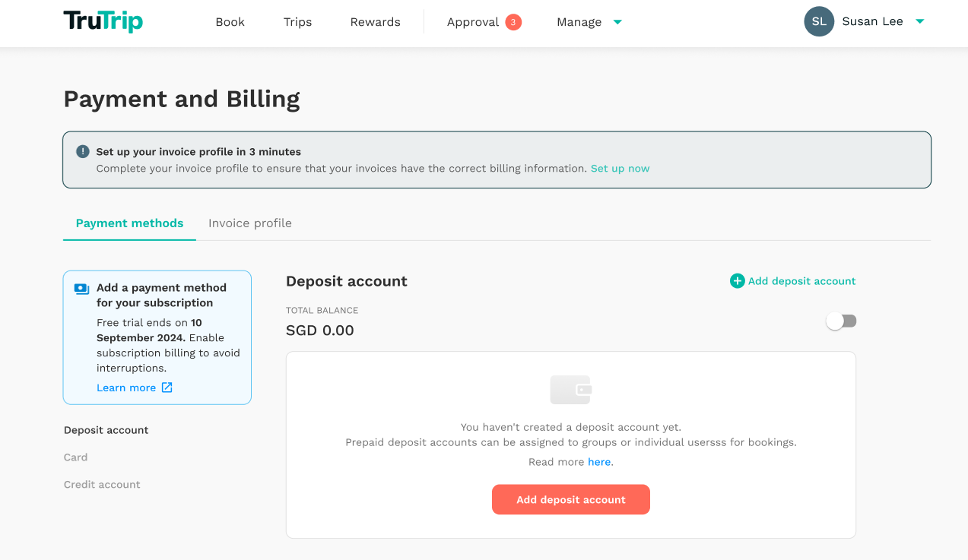Open the Rewards menu item
This screenshot has height=560, width=968.
375,22
